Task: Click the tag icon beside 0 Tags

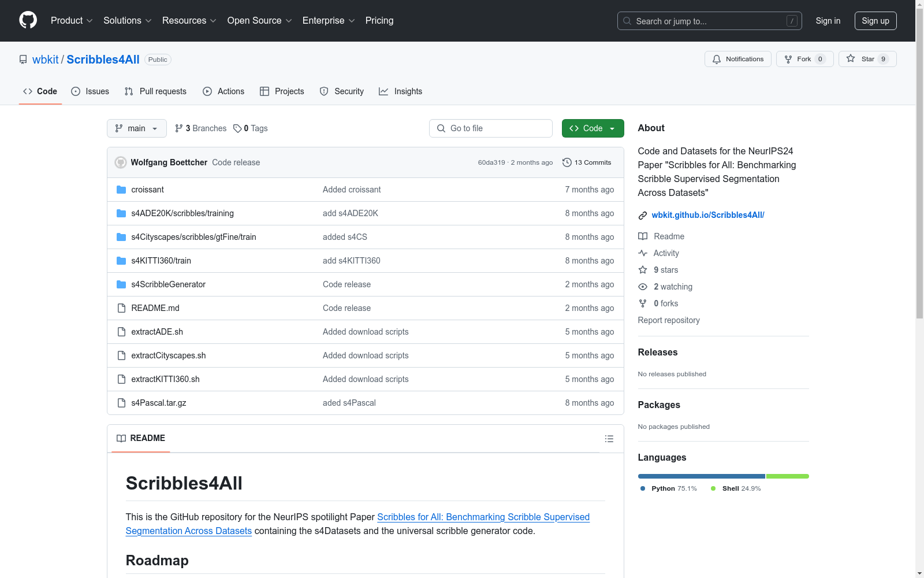Action: click(x=237, y=128)
